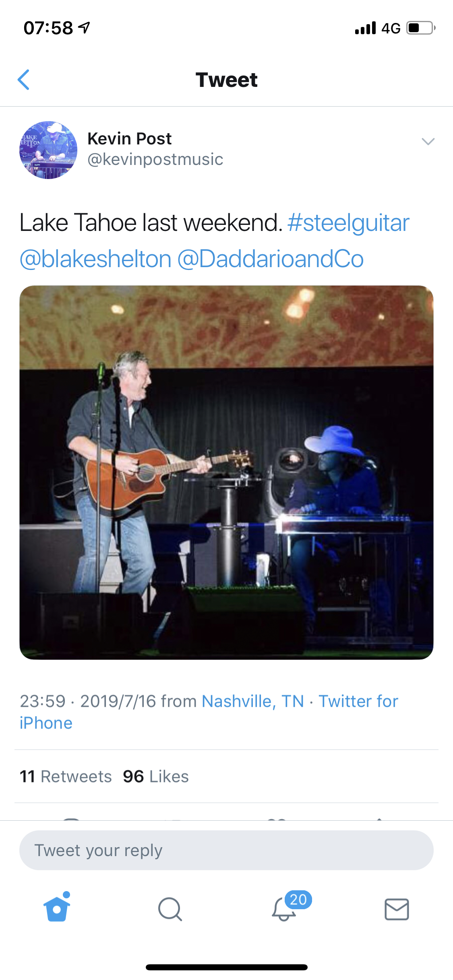453x980 pixels.
Task: Visit the @blakeshelton mention
Action: 95,259
